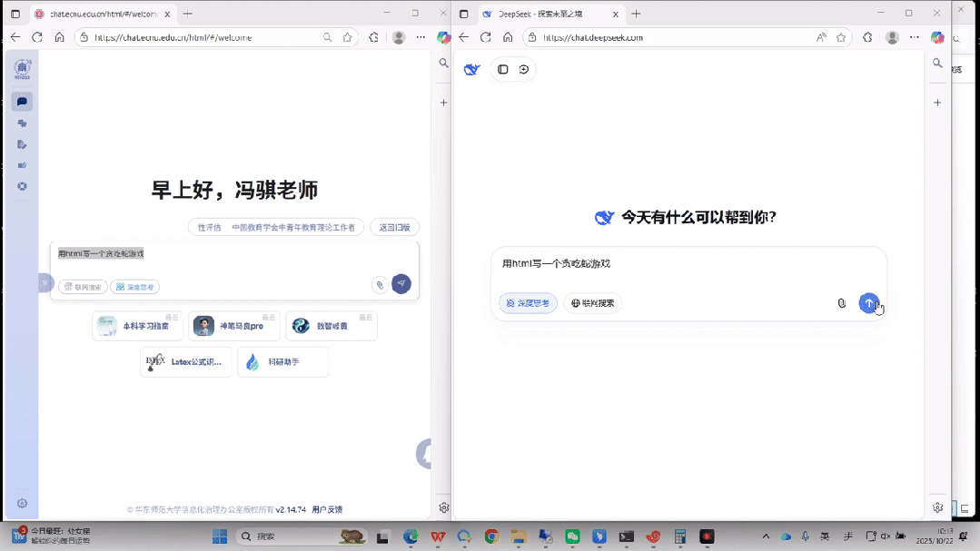Show hidden system tray icons chevron
This screenshot has width=980, height=551.
[x=766, y=536]
